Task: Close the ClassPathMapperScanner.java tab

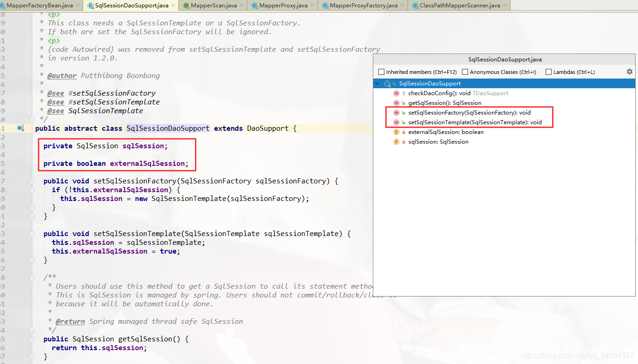Action: 505,6
